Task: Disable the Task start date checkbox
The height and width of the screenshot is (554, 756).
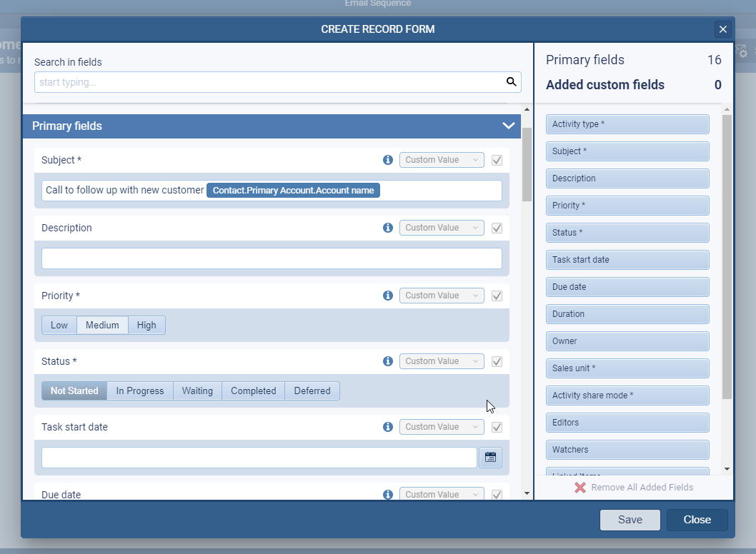Action: [497, 426]
